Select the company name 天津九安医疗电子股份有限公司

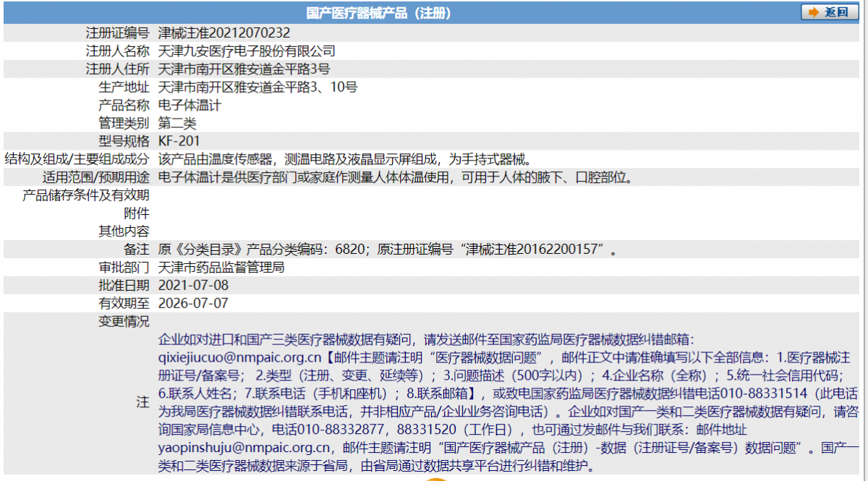(247, 50)
